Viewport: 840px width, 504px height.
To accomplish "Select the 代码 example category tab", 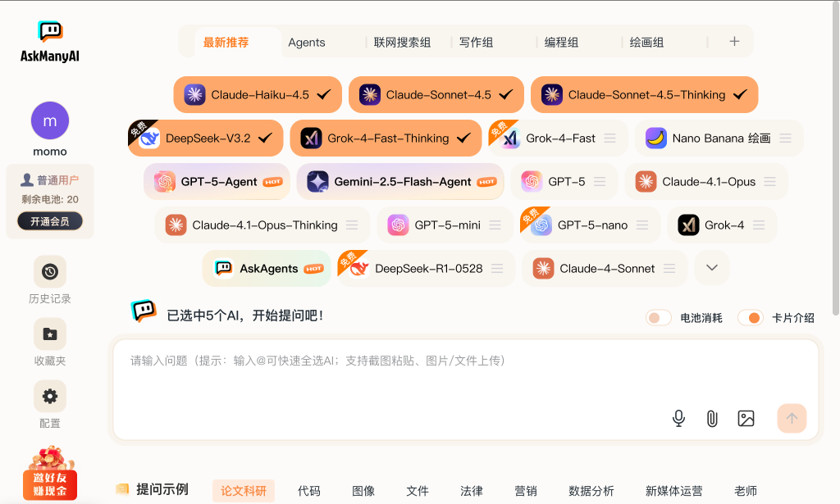I will point(309,491).
